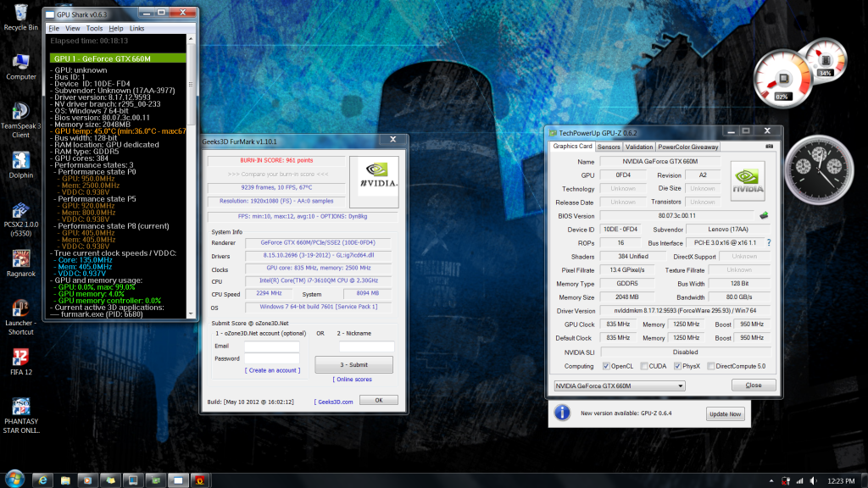The width and height of the screenshot is (868, 488).
Task: Click the Submit button in FurMark
Action: 353,364
